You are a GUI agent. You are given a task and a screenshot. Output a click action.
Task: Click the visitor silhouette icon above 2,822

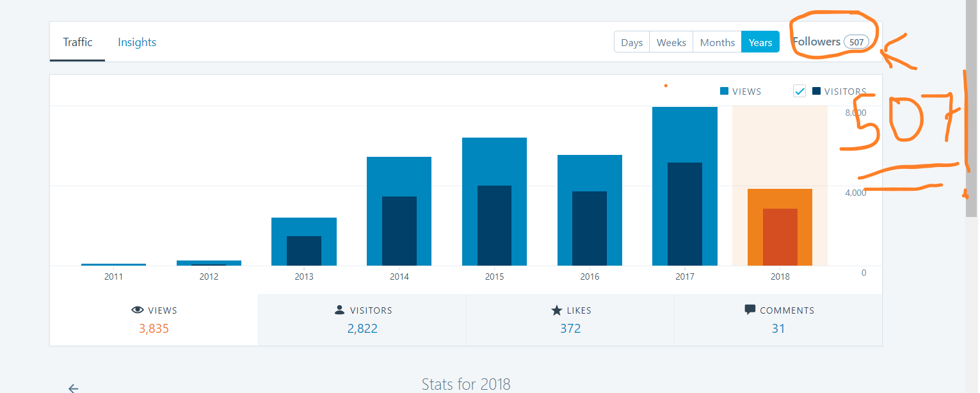pyautogui.click(x=339, y=310)
